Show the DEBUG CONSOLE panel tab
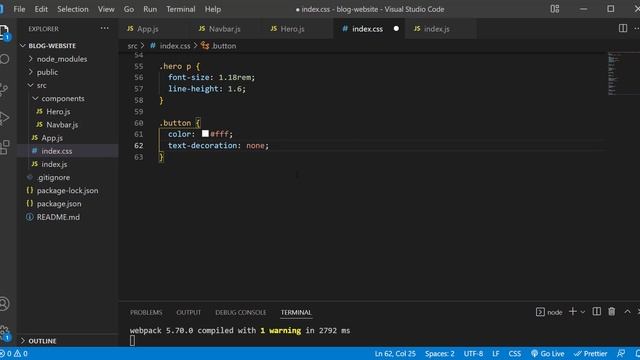Screen dimensions: 640x360 pyautogui.click(x=240, y=312)
